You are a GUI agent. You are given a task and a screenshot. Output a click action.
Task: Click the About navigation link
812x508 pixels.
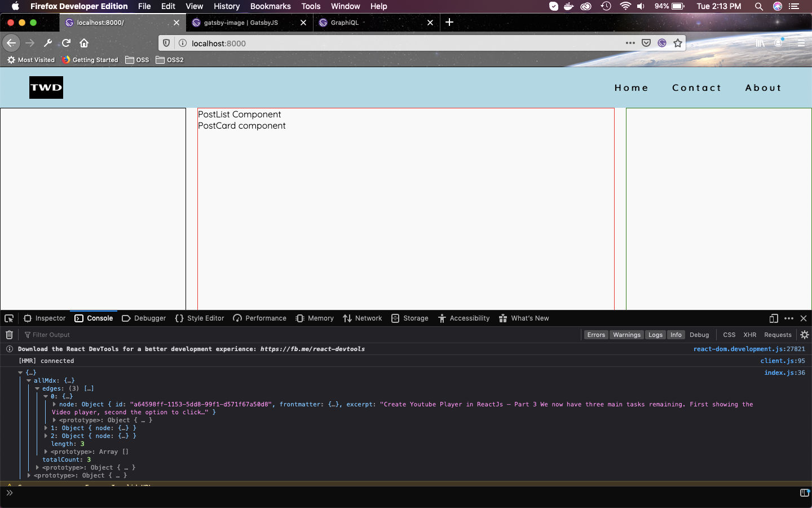click(x=764, y=87)
